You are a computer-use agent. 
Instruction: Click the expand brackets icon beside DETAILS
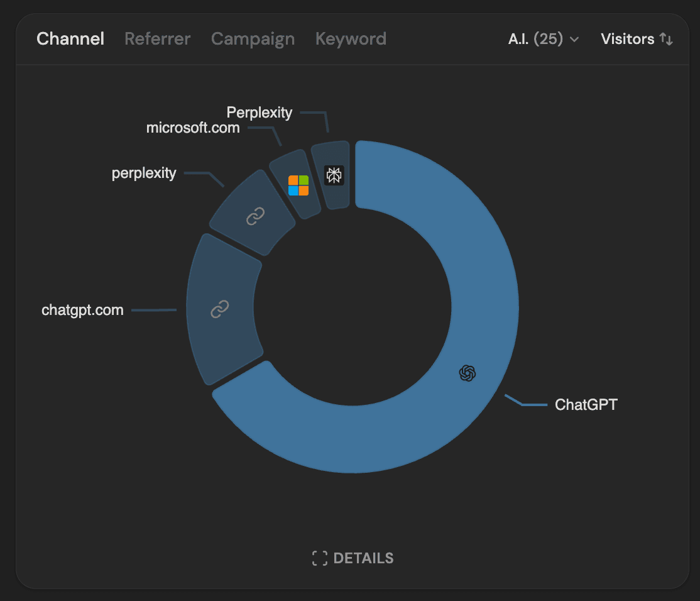click(319, 557)
